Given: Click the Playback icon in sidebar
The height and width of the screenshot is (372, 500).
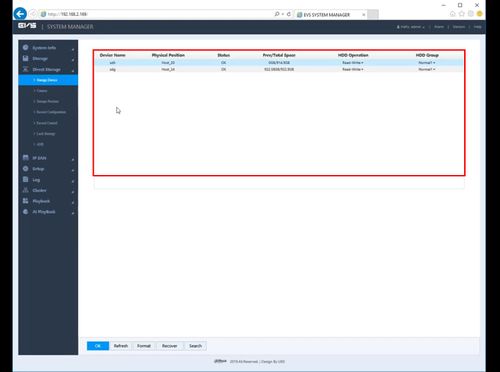Looking at the screenshot, I should pyautogui.click(x=26, y=201).
